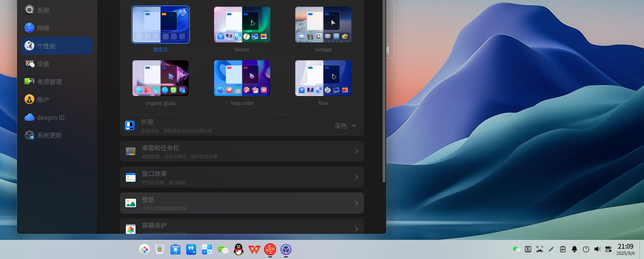Open the launcher from the taskbar
Viewport: 644px width, 259px height.
144,250
